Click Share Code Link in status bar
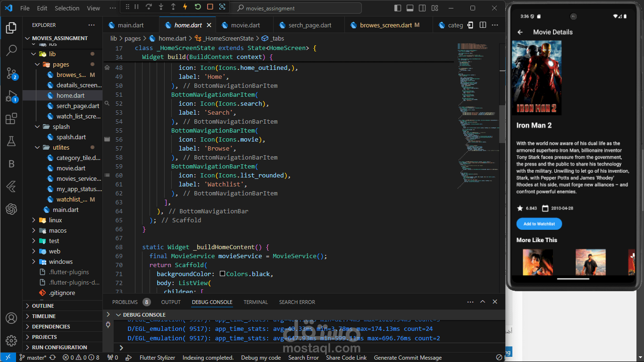The image size is (644, 362). [x=346, y=358]
